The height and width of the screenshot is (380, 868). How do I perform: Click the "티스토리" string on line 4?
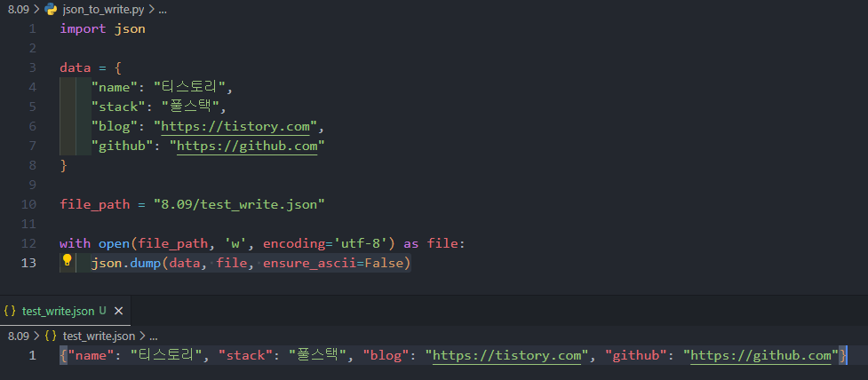pyautogui.click(x=188, y=87)
